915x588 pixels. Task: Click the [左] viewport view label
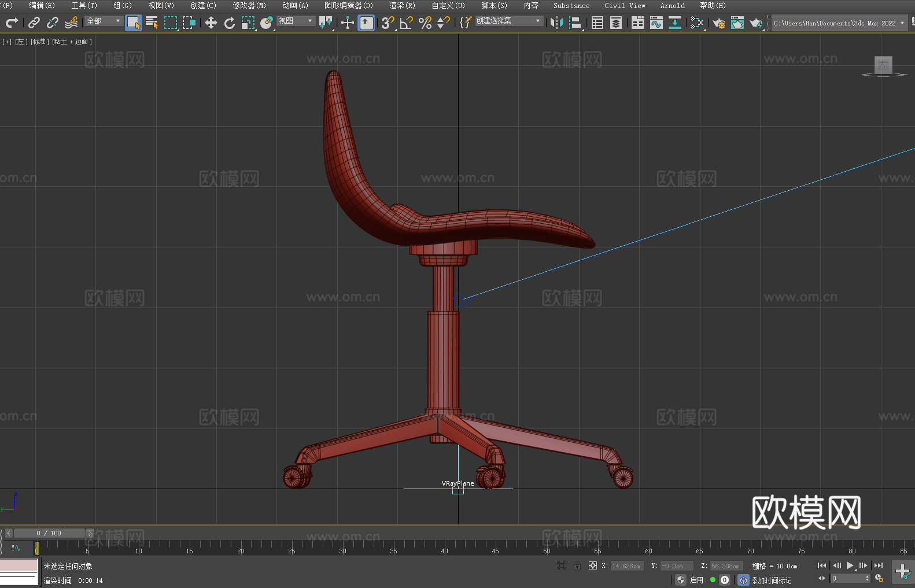pos(21,42)
